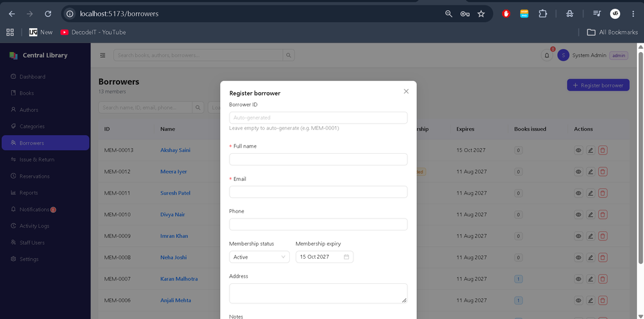Open Meera Iyer borrower link
Screen dimensions: 644x319
174,172
